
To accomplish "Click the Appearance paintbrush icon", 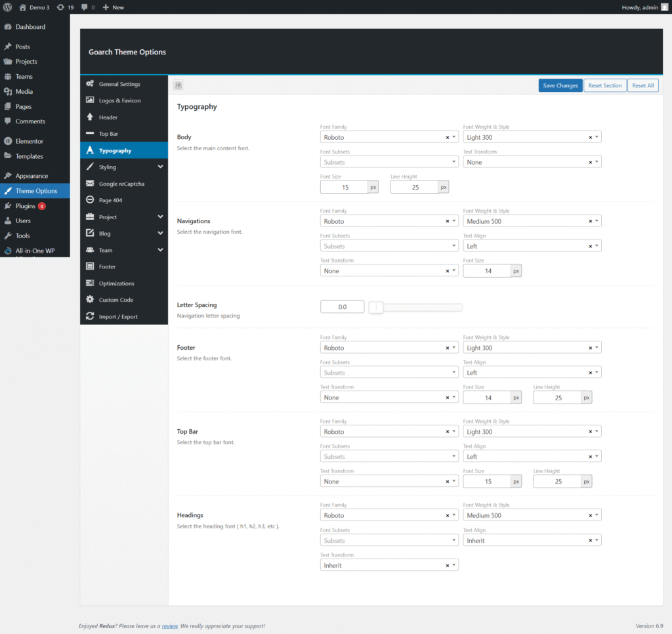I will [x=8, y=176].
